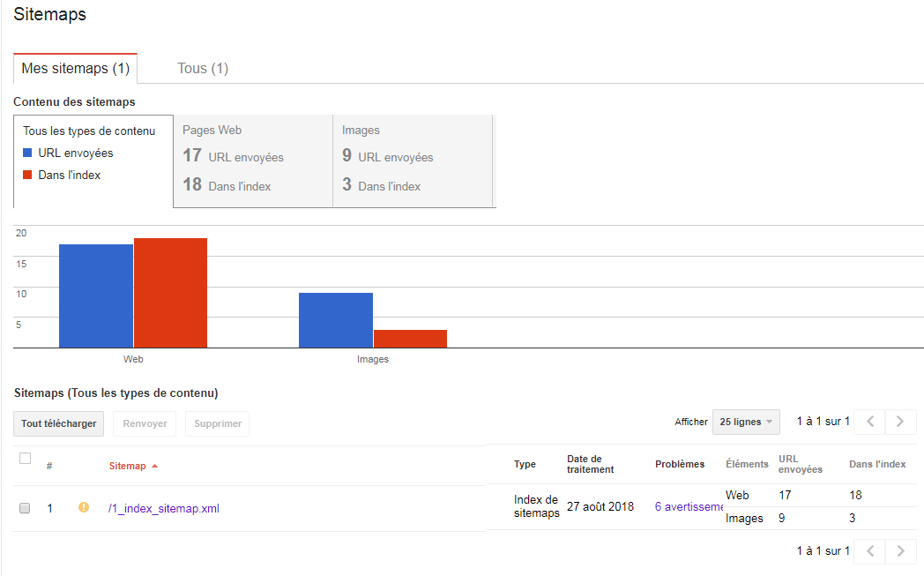Click the red Dans l'index legend swatch
924x576 pixels.
[x=27, y=175]
